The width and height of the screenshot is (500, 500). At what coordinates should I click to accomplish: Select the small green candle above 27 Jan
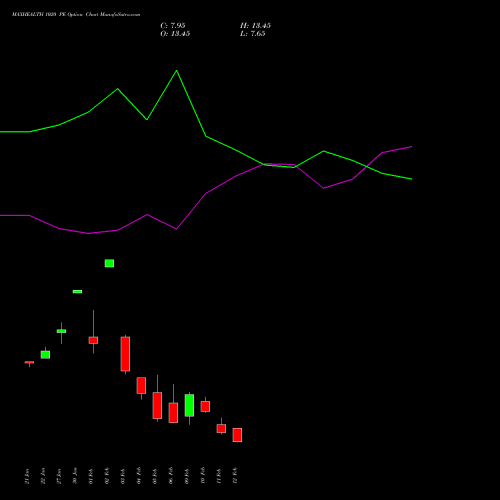(61, 331)
